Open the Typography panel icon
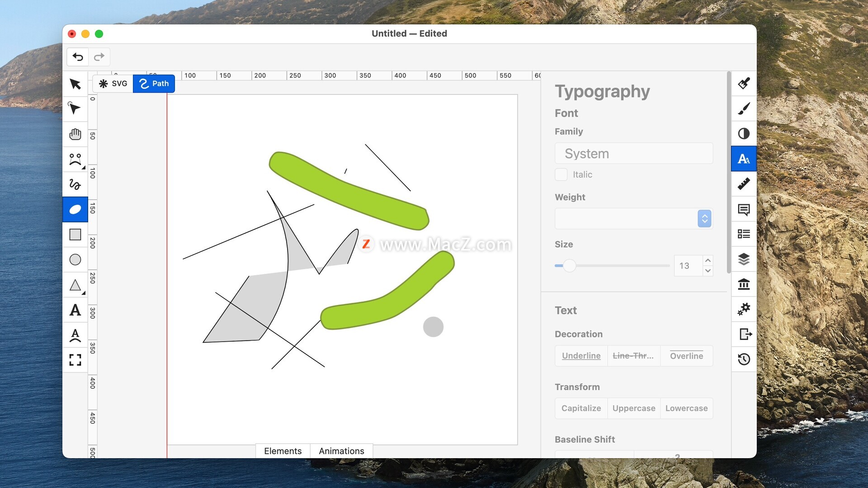The width and height of the screenshot is (868, 488). coord(744,159)
